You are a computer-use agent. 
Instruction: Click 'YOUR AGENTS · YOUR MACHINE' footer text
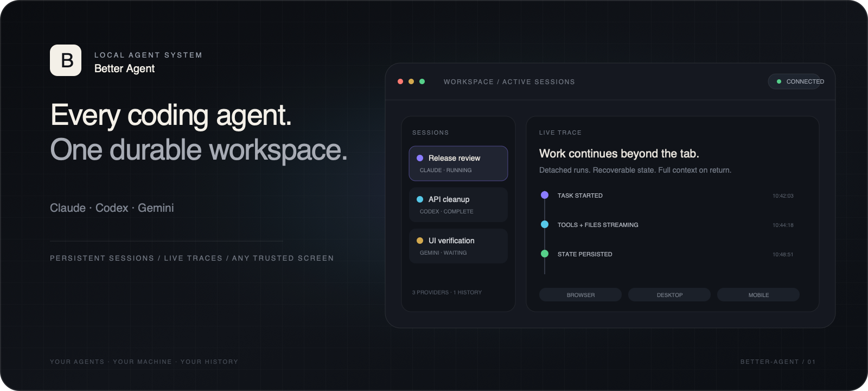(x=144, y=362)
